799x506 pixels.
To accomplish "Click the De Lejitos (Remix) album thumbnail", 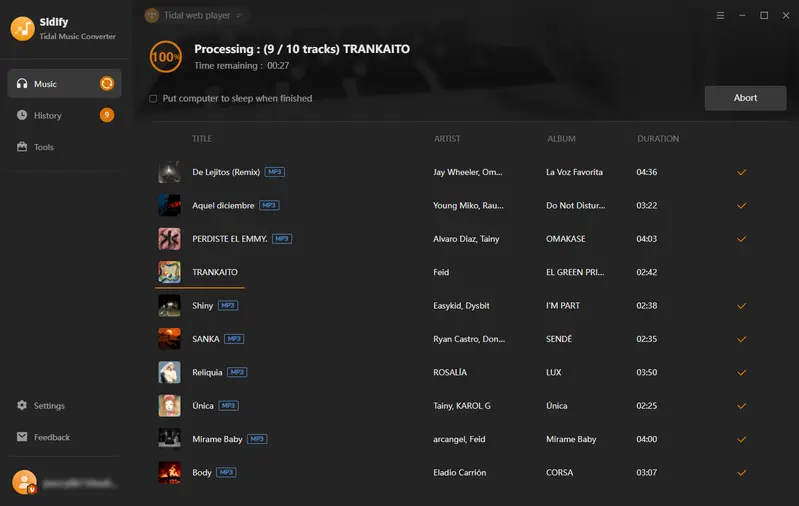I will [x=169, y=172].
